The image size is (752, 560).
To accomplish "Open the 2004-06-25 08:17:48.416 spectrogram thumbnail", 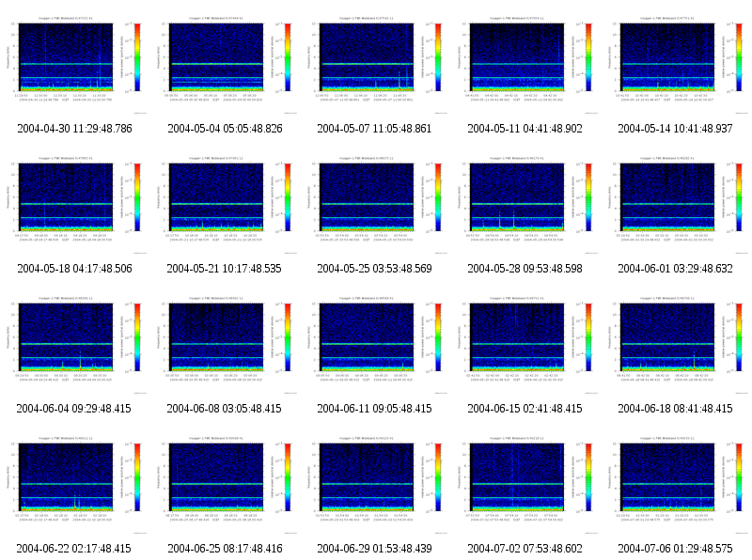I will point(225,484).
